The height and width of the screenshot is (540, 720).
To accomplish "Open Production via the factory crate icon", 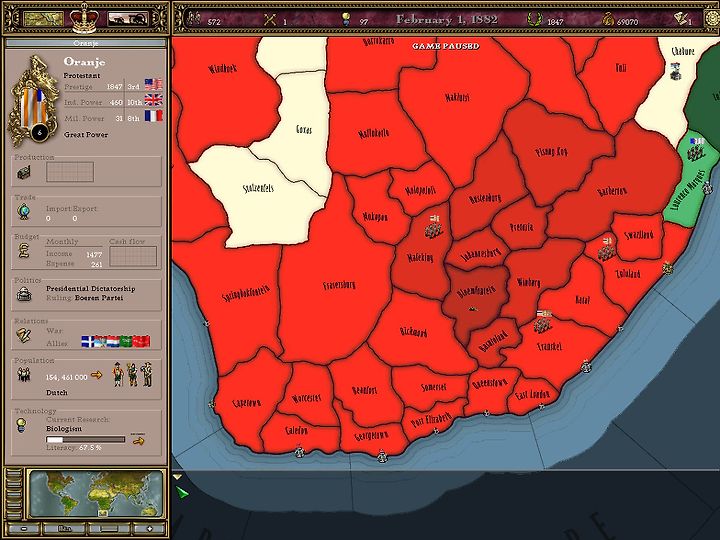I will point(24,172).
